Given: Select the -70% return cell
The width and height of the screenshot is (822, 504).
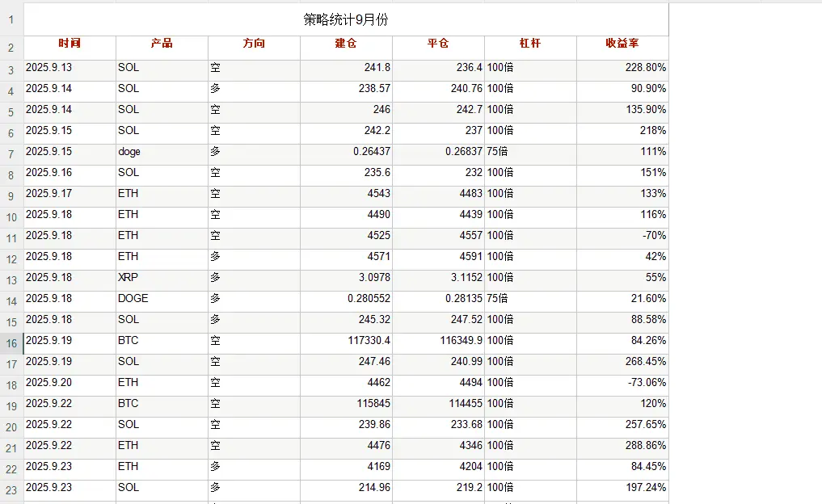Looking at the screenshot, I should click(x=623, y=238).
